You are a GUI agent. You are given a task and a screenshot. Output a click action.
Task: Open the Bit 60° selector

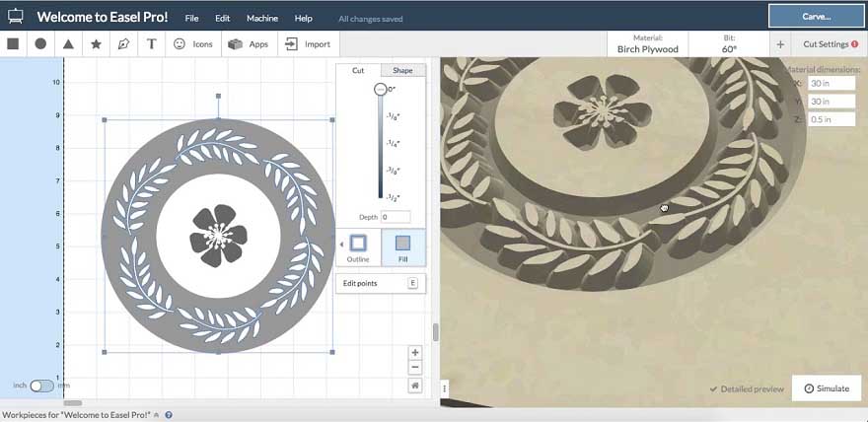tap(729, 43)
